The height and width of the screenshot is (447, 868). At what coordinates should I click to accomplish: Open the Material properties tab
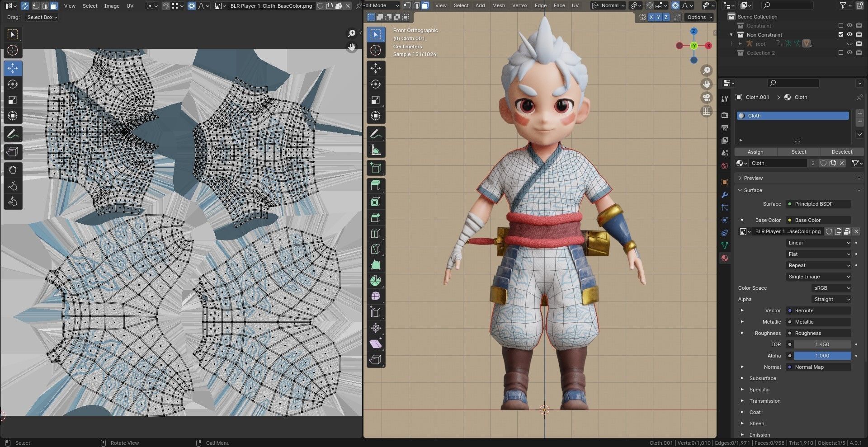tap(725, 258)
